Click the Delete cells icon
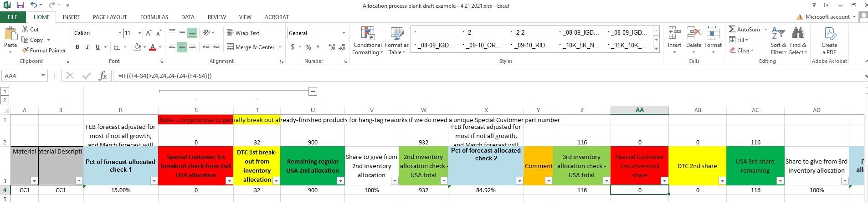Screen dimensions: 868x215 point(693,34)
